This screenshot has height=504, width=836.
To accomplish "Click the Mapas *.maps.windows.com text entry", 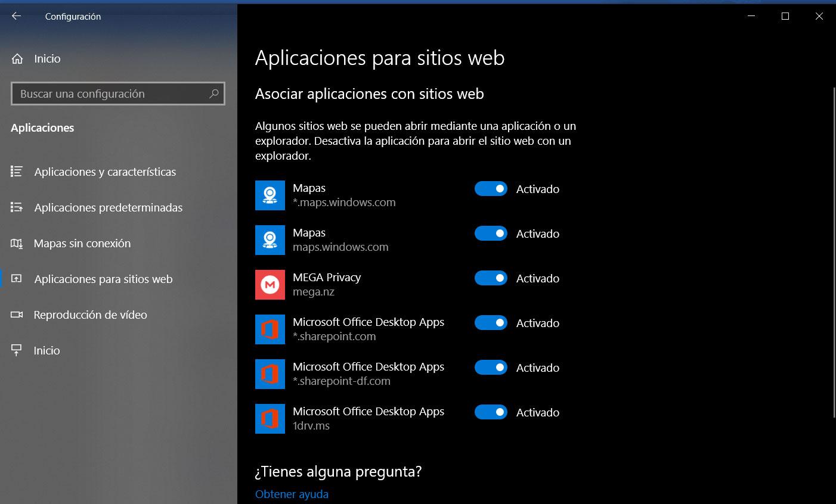I will 344,195.
